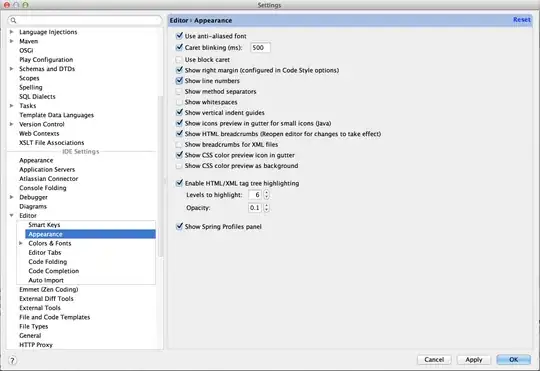Screen dimensions: 540x371
Task: Click the Levels to highlight value field
Action: coord(255,195)
